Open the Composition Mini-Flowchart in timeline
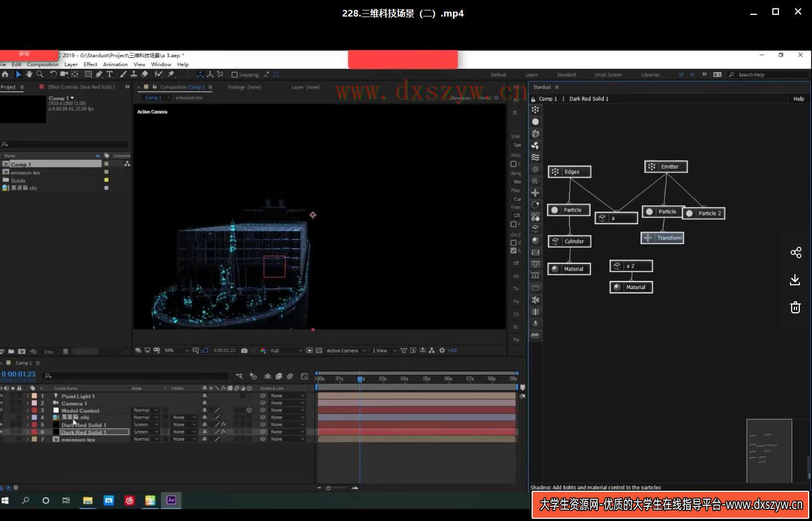Viewport: 812px width, 521px height. point(239,376)
